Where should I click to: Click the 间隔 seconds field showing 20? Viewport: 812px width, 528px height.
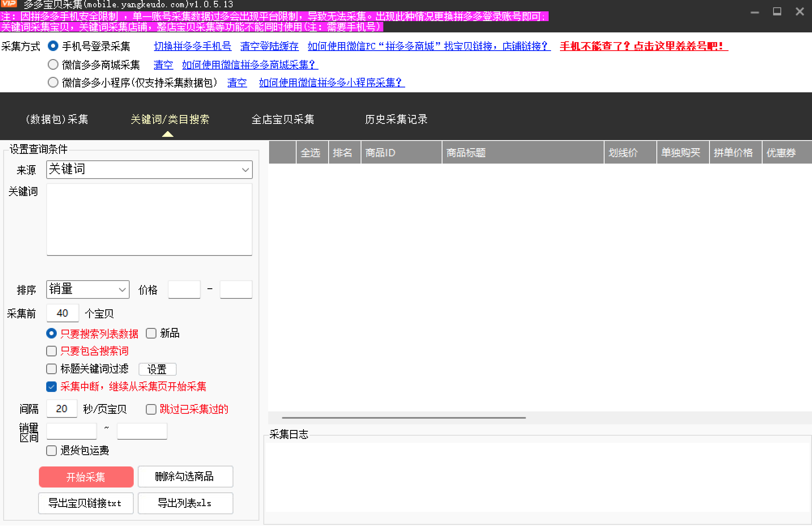point(62,409)
